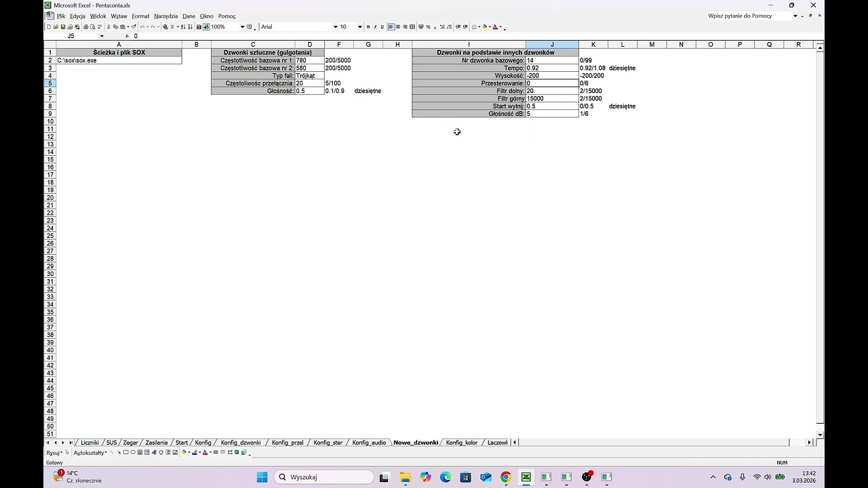Image resolution: width=868 pixels, height=488 pixels.
Task: Apply Comma Style to cell
Action: click(x=435, y=27)
